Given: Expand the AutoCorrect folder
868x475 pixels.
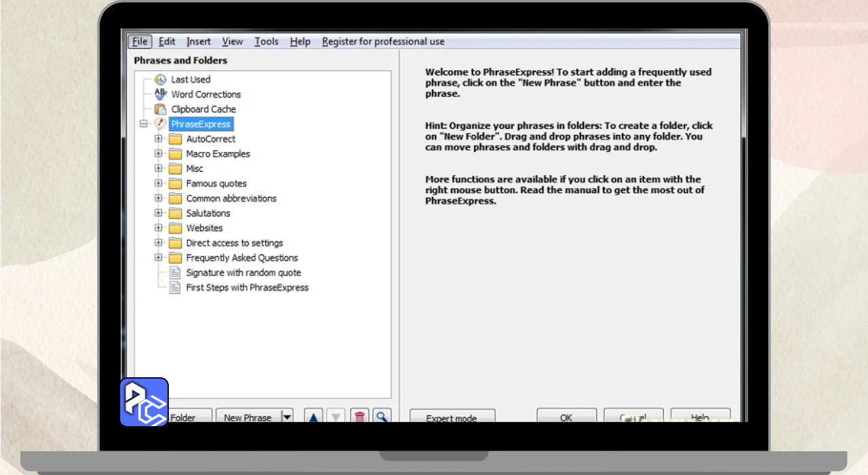Looking at the screenshot, I should [x=159, y=138].
